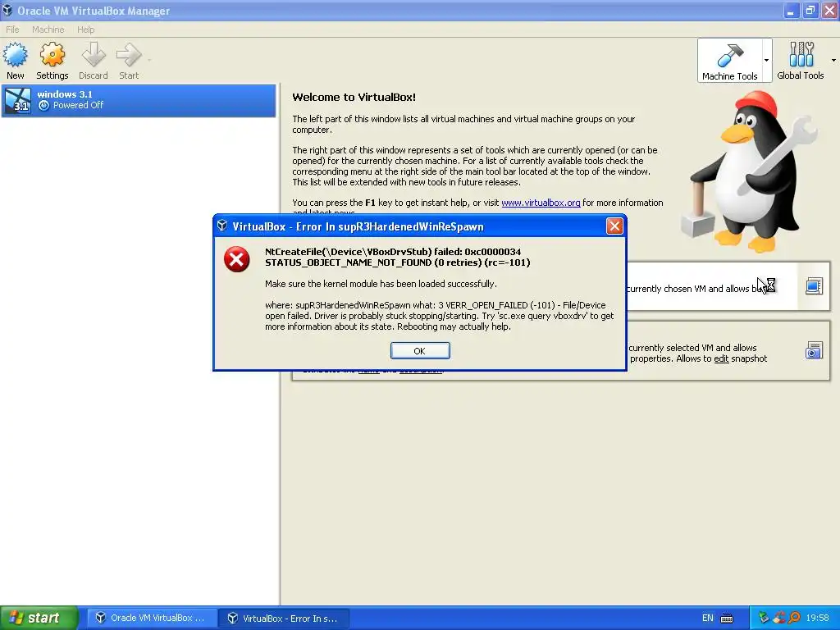This screenshot has width=840, height=630.
Task: Open the VM Settings gear icon
Action: tap(52, 55)
